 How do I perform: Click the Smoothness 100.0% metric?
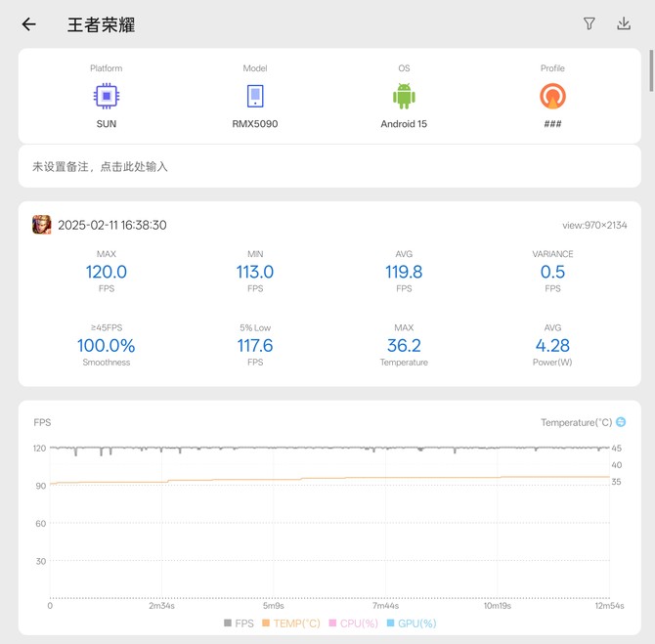point(106,346)
